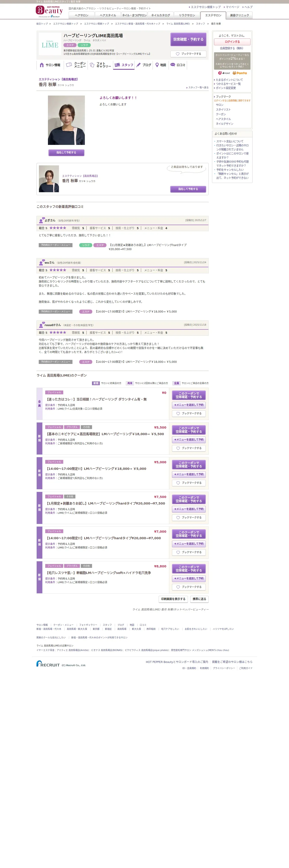This screenshot has height=868, width=289.
Task: Reserve the ¥7,500 hardタイプ coupon
Action: click(189, 499)
